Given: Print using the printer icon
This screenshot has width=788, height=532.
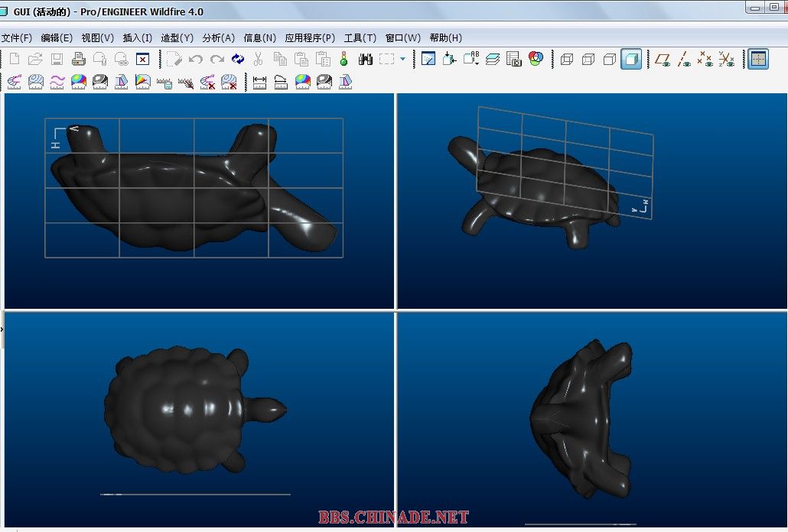Looking at the screenshot, I should pos(78,59).
